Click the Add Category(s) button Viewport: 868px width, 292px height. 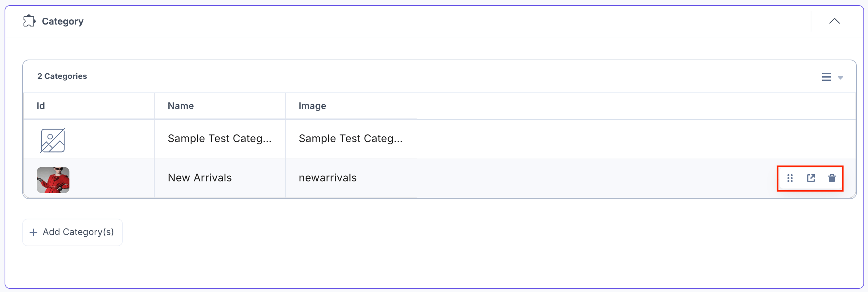point(72,232)
